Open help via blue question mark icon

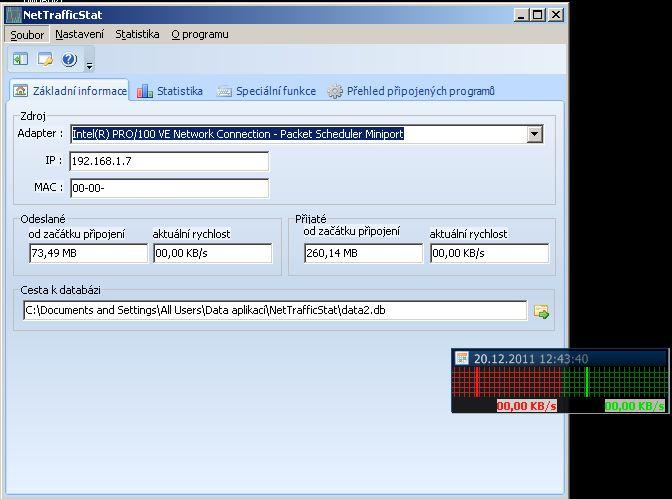pos(69,59)
